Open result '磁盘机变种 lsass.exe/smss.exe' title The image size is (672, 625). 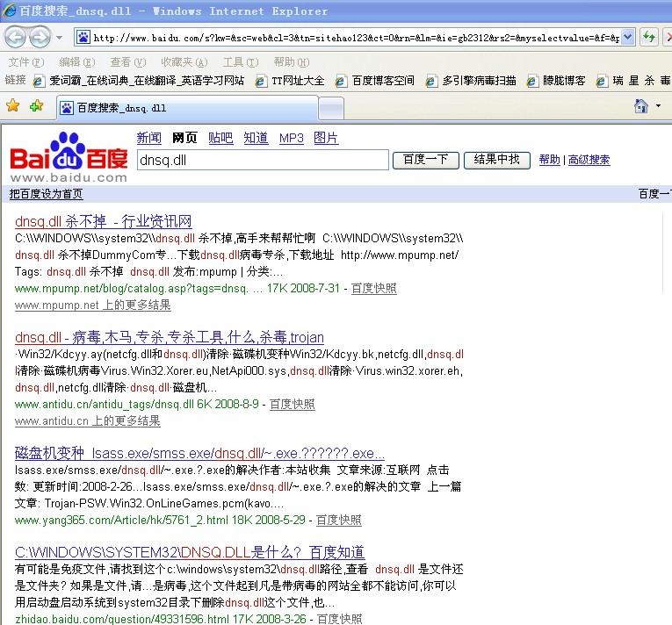tap(199, 453)
